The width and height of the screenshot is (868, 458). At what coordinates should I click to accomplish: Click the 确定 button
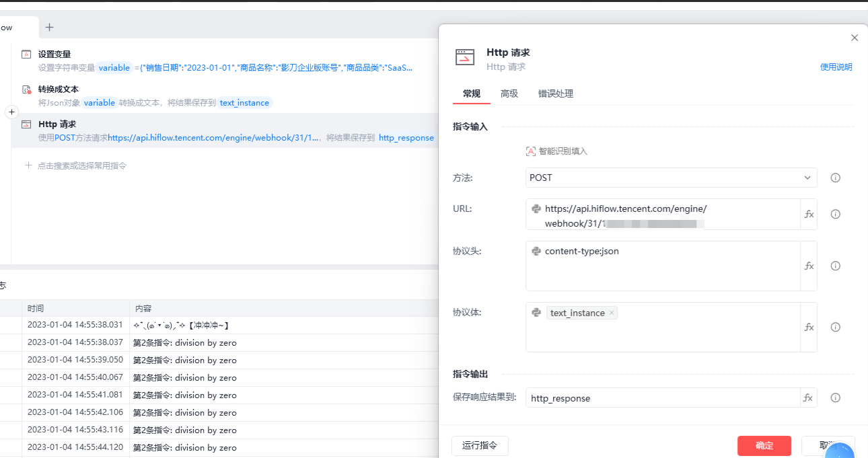764,445
